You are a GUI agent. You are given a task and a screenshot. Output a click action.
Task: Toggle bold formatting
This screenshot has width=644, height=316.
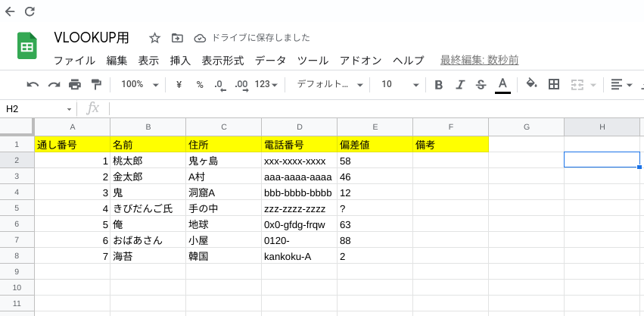pyautogui.click(x=439, y=85)
